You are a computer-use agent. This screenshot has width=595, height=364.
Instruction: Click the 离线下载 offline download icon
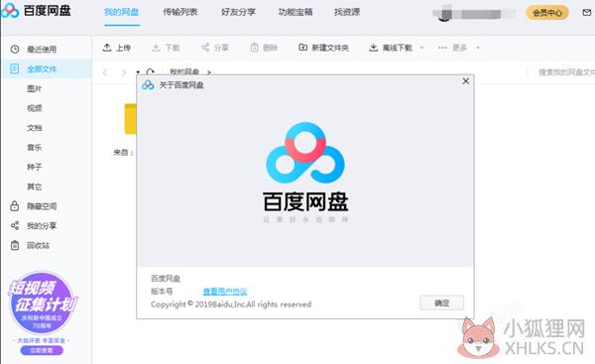click(x=374, y=48)
